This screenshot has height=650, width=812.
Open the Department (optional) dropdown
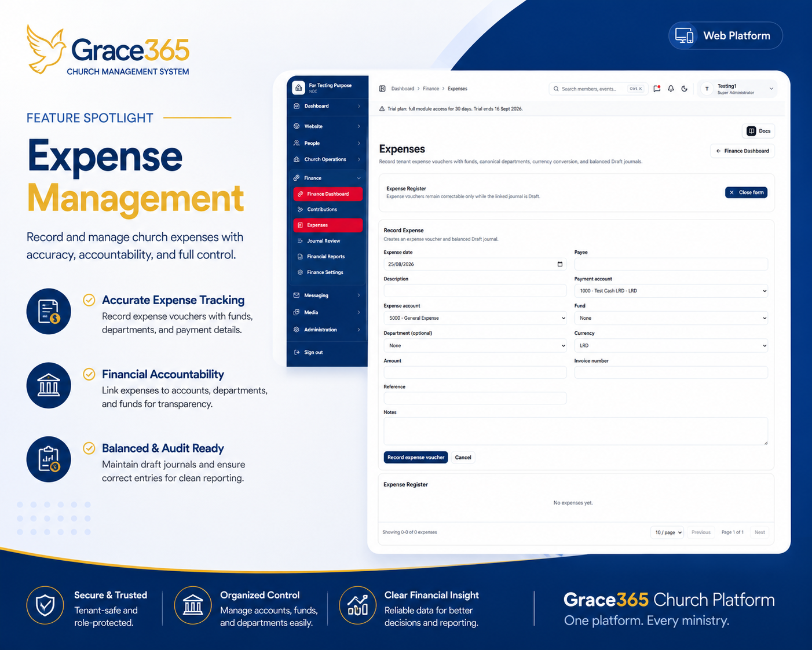pos(475,346)
